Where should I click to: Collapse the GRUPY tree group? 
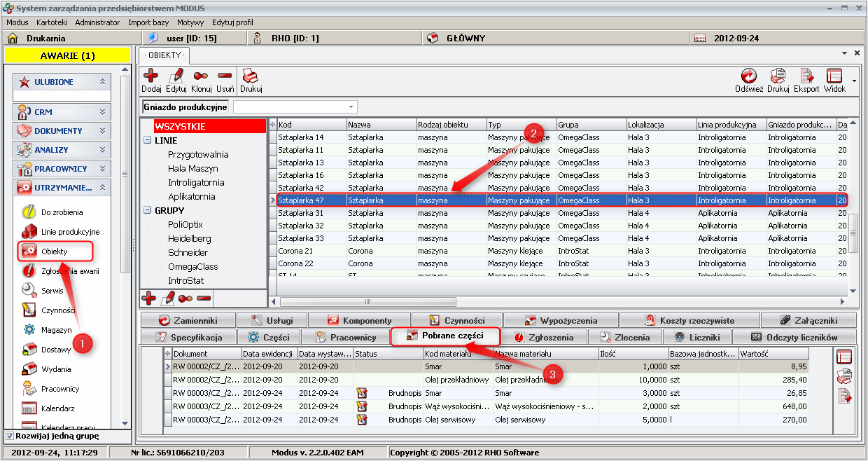click(147, 210)
